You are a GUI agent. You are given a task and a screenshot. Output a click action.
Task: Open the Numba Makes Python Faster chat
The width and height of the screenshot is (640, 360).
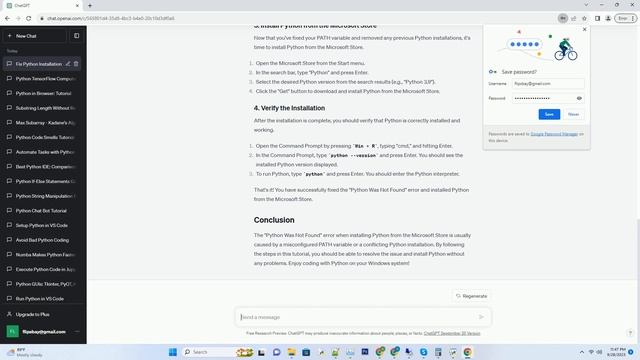coord(42,255)
